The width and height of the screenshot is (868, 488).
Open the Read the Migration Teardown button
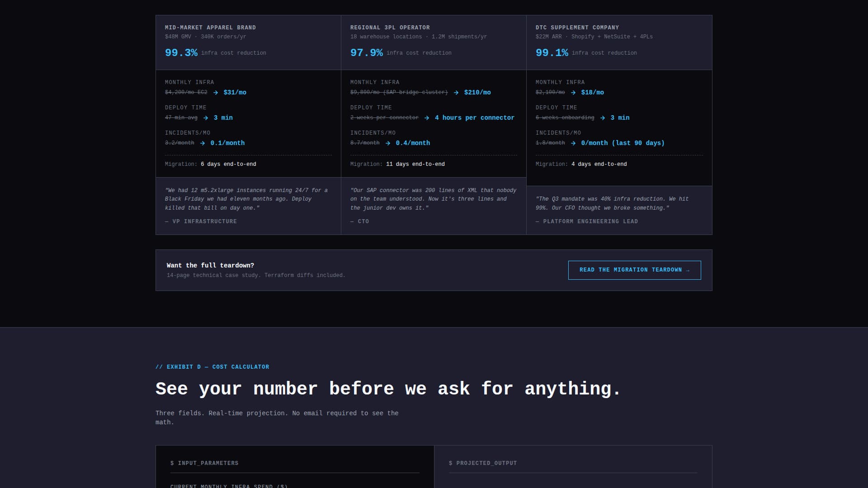pyautogui.click(x=634, y=270)
